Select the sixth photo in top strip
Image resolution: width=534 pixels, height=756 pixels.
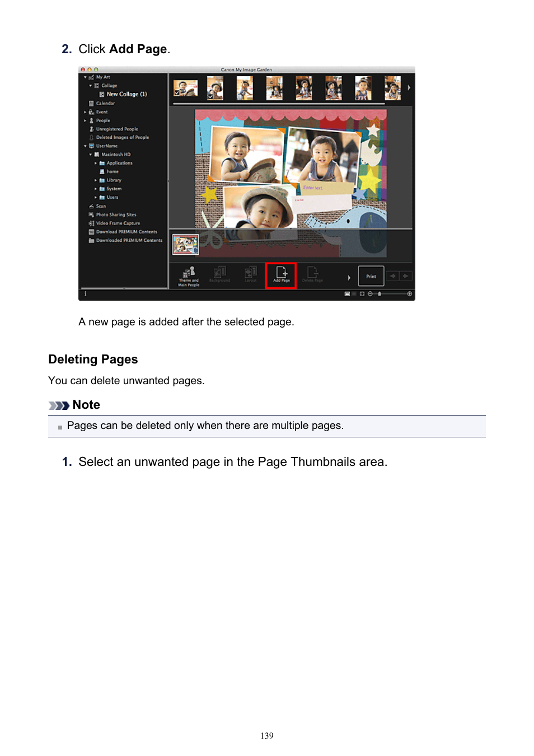[334, 88]
